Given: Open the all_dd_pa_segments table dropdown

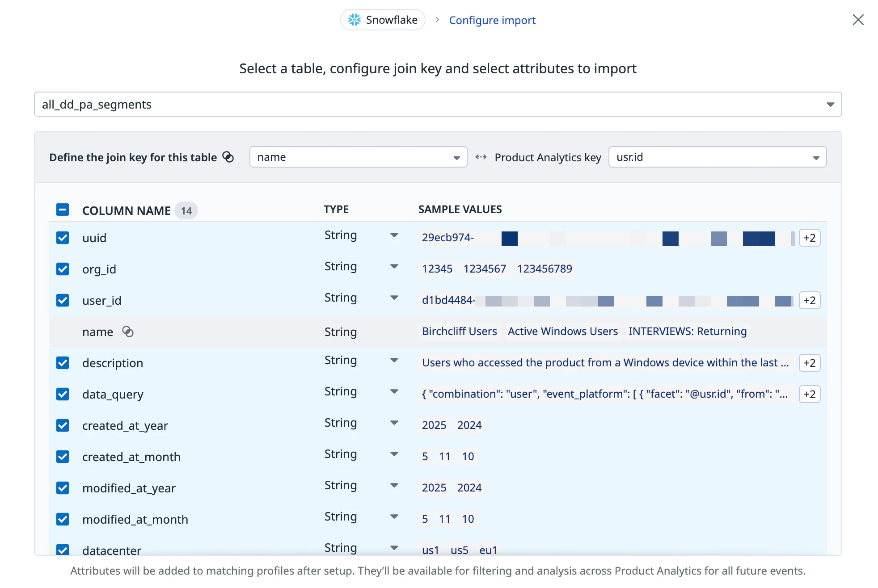Looking at the screenshot, I should click(438, 104).
